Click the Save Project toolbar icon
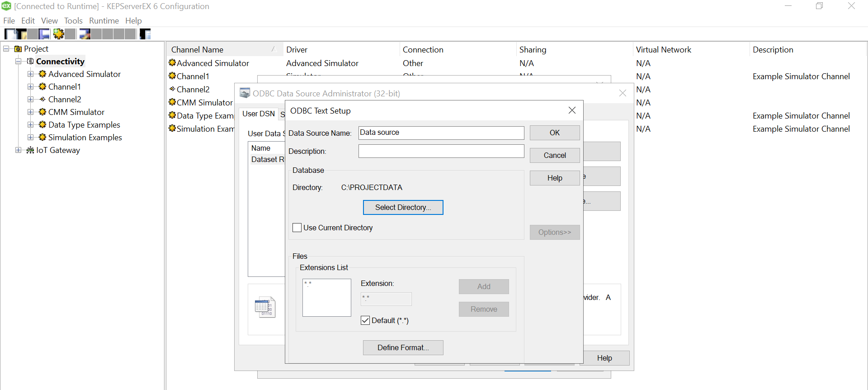868x390 pixels. (44, 34)
